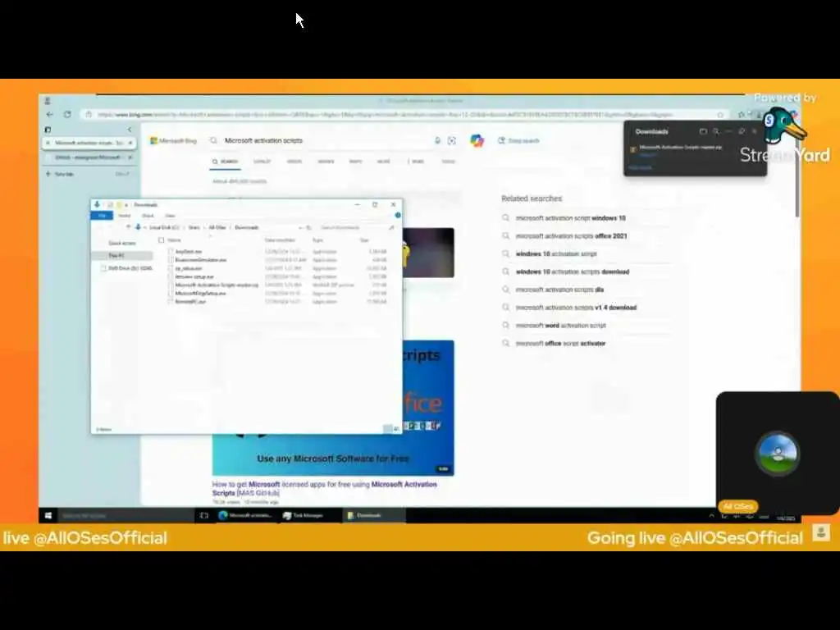Screen dimensions: 840x630
Task: Open the View ribbon tab in Explorer
Action: 170,216
